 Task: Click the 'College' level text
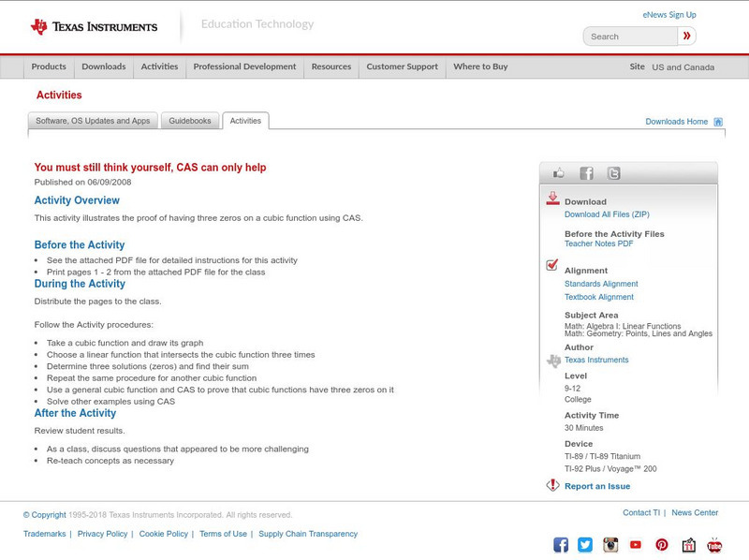tap(578, 400)
